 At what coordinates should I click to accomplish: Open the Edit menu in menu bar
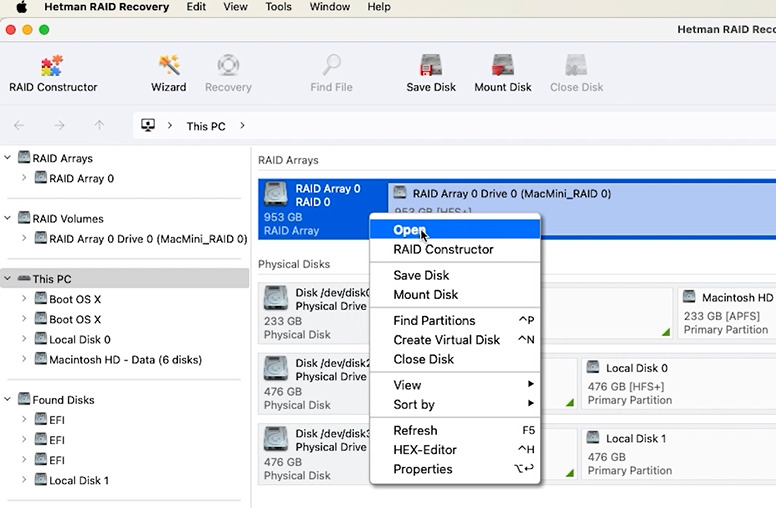point(196,7)
